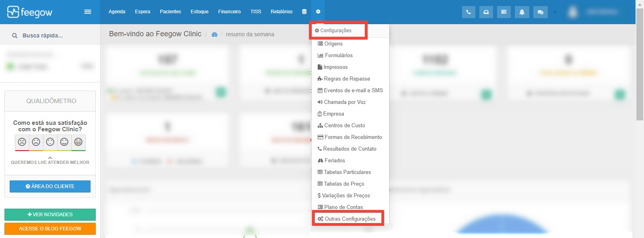This screenshot has height=238, width=644.
Task: Open Regras de Repasse
Action: coord(350,79)
